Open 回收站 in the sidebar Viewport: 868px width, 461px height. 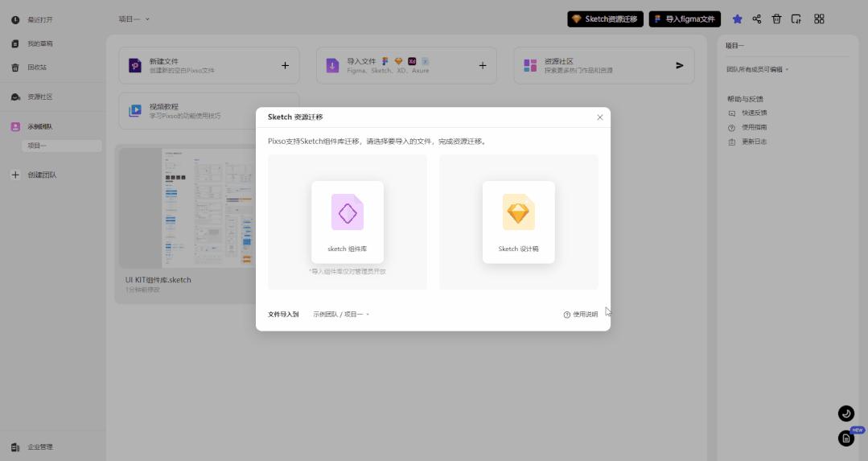click(37, 68)
